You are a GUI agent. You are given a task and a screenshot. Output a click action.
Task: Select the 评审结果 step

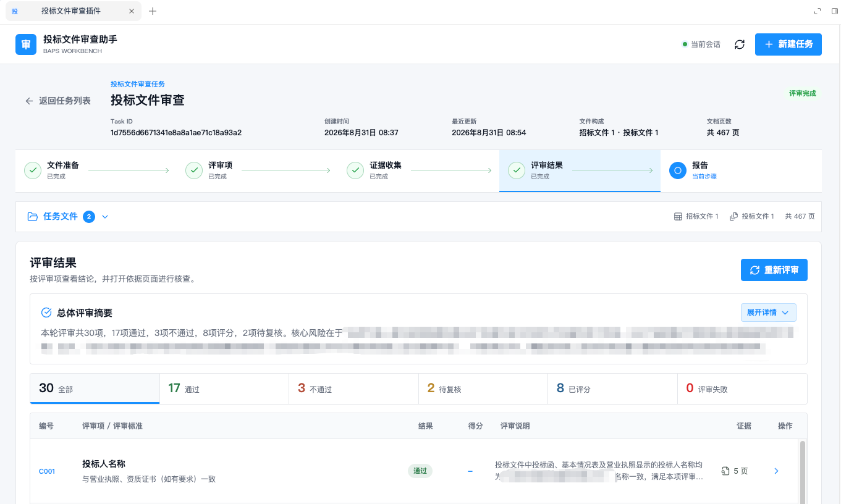pyautogui.click(x=580, y=171)
